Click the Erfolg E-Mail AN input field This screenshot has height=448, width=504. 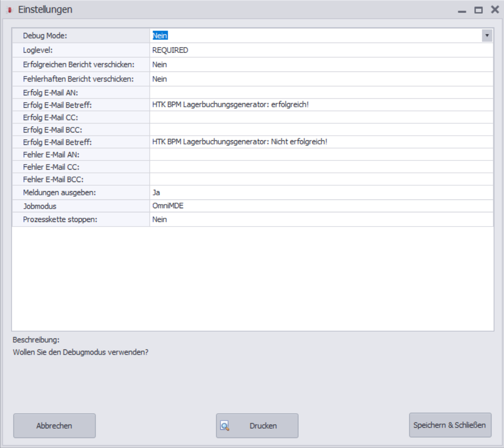coord(322,93)
